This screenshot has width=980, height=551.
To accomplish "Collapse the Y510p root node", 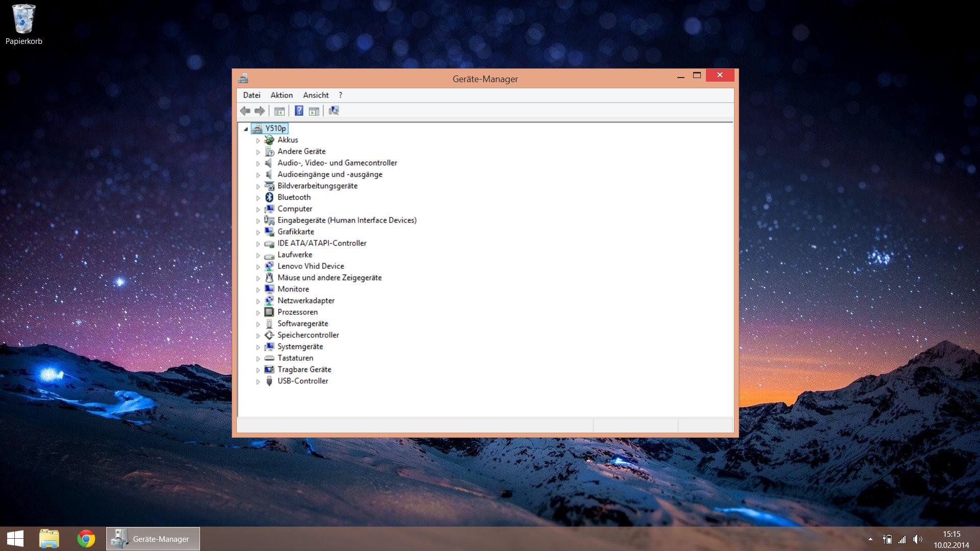I will pyautogui.click(x=246, y=129).
